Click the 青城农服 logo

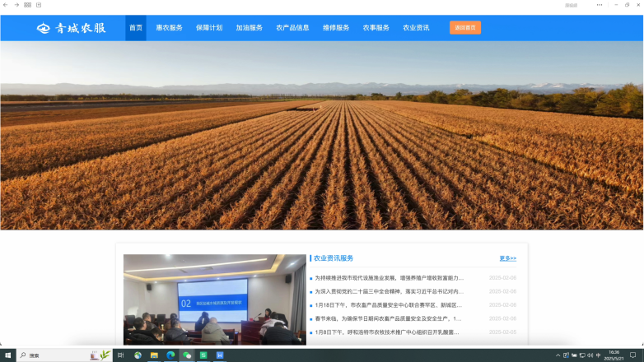[x=72, y=28]
